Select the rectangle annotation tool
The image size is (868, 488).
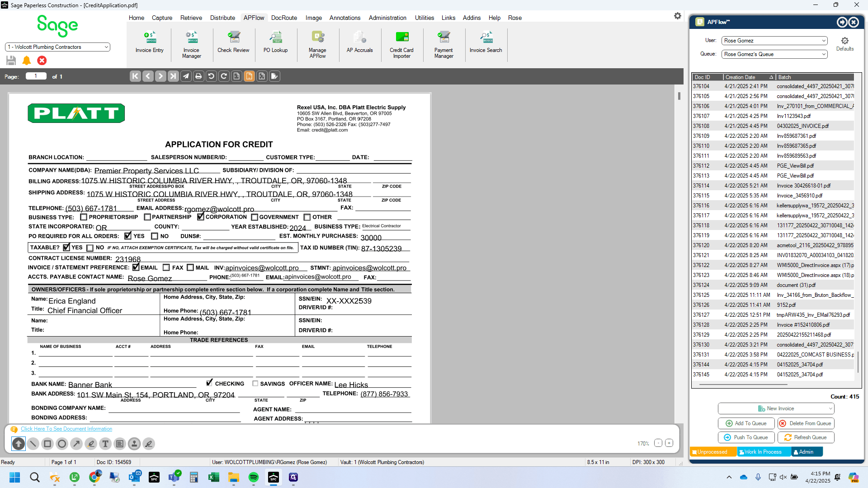(x=47, y=444)
